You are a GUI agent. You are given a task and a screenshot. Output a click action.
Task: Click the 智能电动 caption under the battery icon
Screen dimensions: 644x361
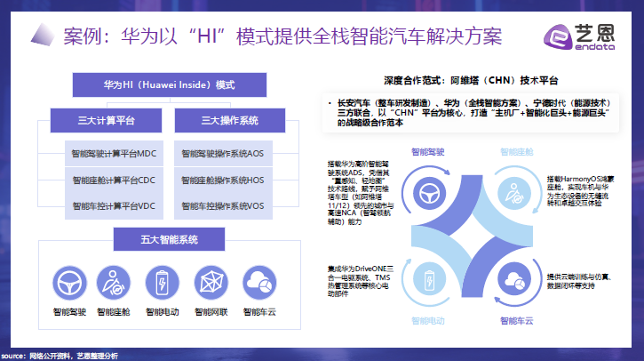click(163, 312)
